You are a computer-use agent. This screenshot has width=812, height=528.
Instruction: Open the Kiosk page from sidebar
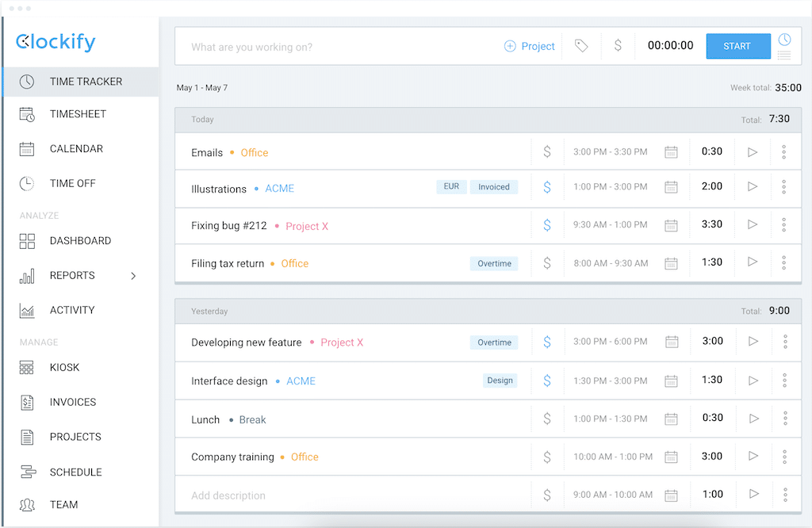(64, 367)
